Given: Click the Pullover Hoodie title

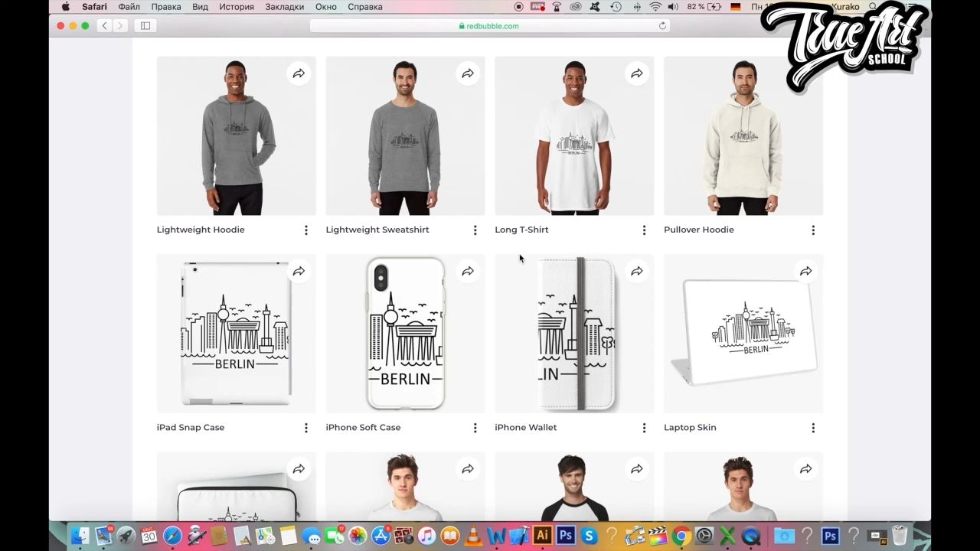Looking at the screenshot, I should [699, 230].
